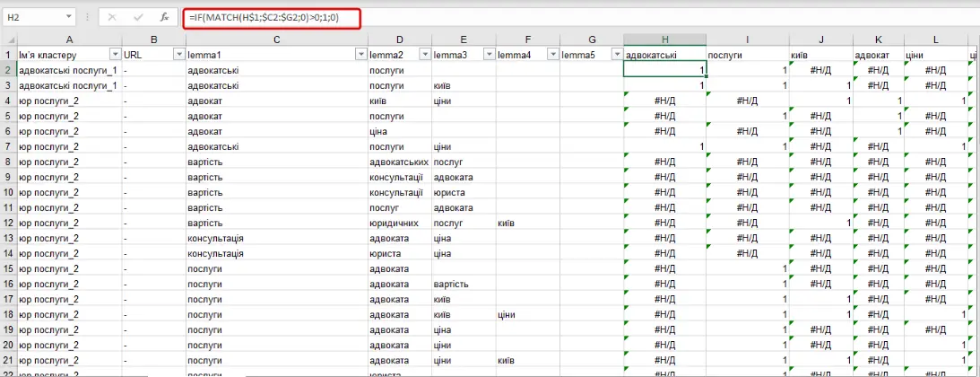Open the filter dropdown for lemma2
Viewport: 980px width, 377px height.
424,55
